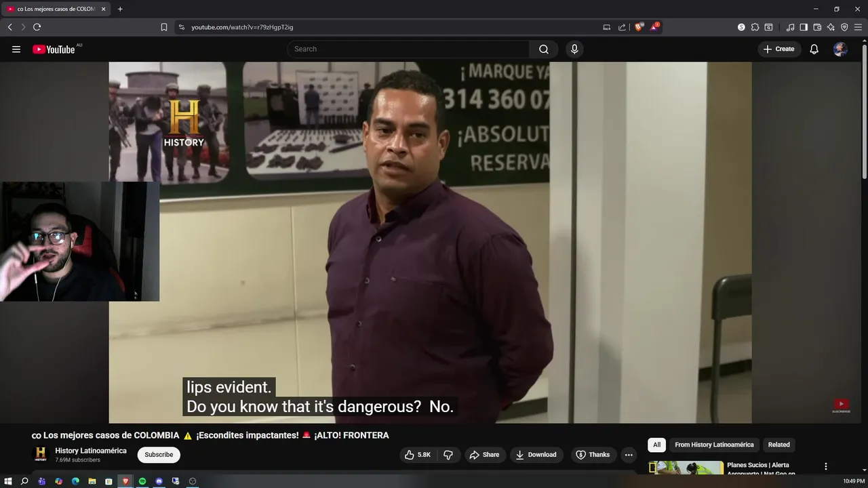Viewport: 868px width, 488px height.
Task: Click the browser address bar URL
Action: tap(242, 27)
